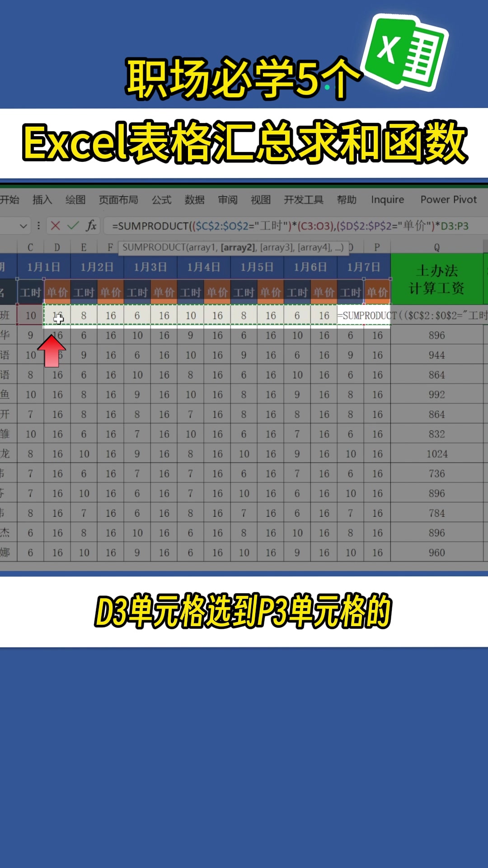
Task: Switch to the 视图 tab
Action: pyautogui.click(x=261, y=199)
